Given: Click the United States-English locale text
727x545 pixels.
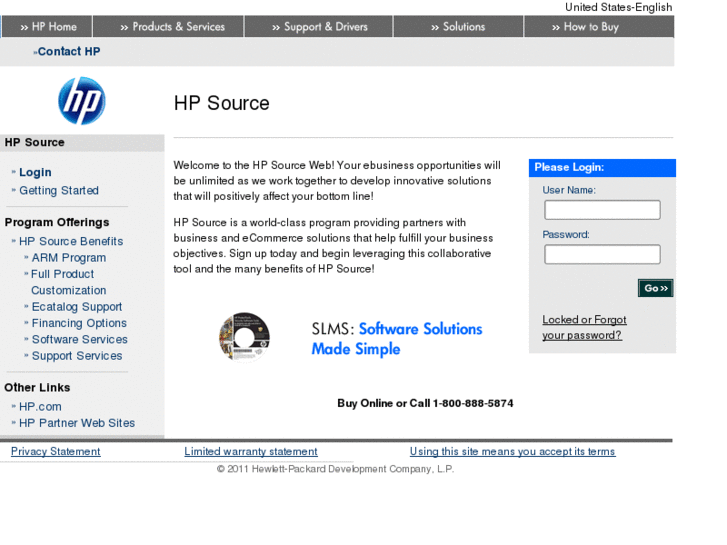Looking at the screenshot, I should [619, 7].
